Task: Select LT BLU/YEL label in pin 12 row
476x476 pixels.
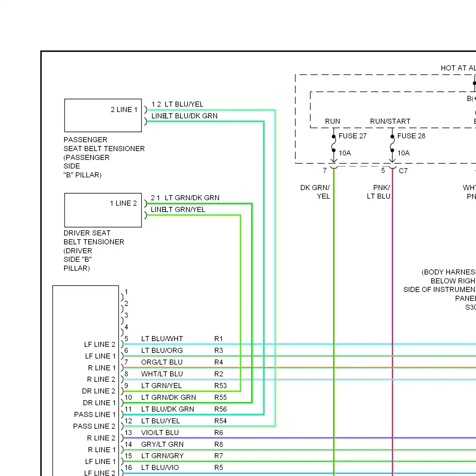Action: pyautogui.click(x=161, y=421)
